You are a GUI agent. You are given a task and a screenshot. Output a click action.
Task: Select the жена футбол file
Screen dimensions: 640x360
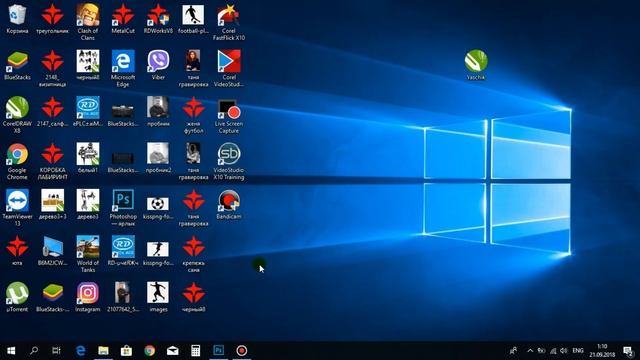[193, 115]
